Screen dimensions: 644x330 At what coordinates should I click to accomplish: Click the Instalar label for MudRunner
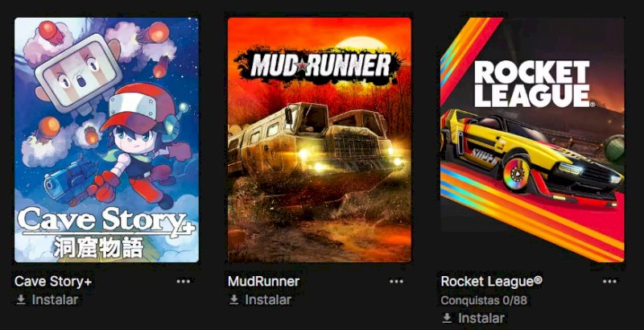point(268,300)
